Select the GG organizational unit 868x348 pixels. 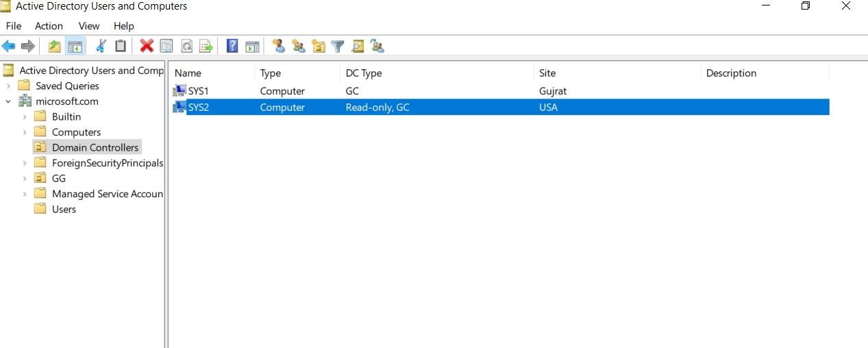pos(59,178)
